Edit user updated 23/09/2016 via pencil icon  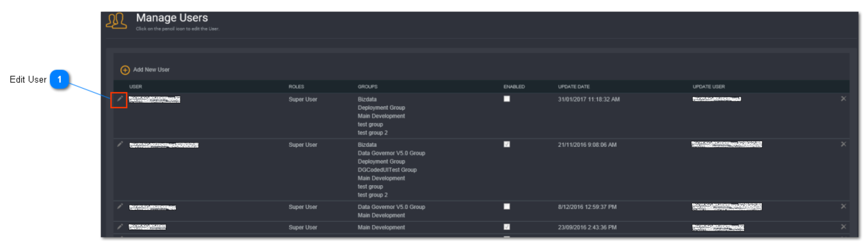coord(120,227)
